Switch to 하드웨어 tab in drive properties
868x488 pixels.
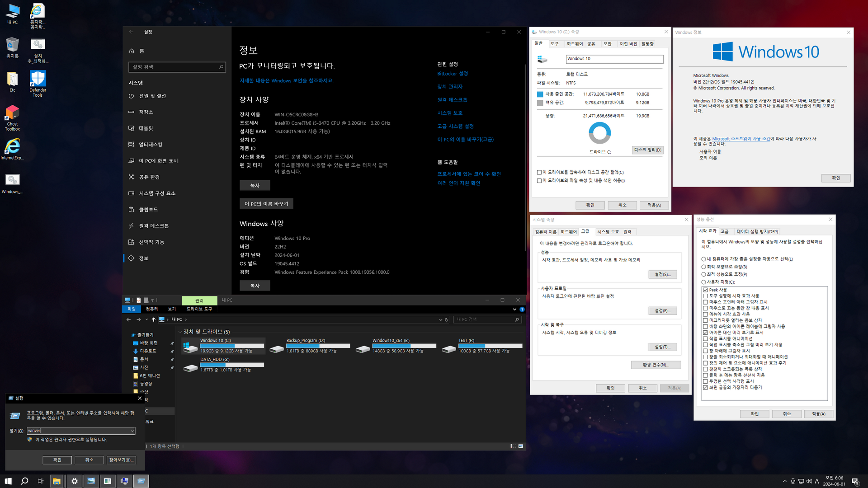(575, 44)
